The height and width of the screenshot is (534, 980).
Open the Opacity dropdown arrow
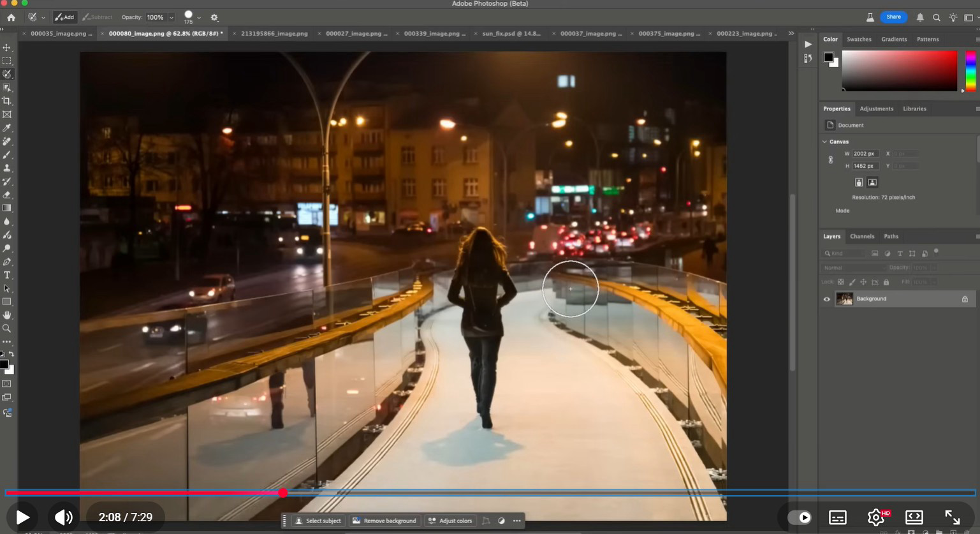tap(172, 18)
